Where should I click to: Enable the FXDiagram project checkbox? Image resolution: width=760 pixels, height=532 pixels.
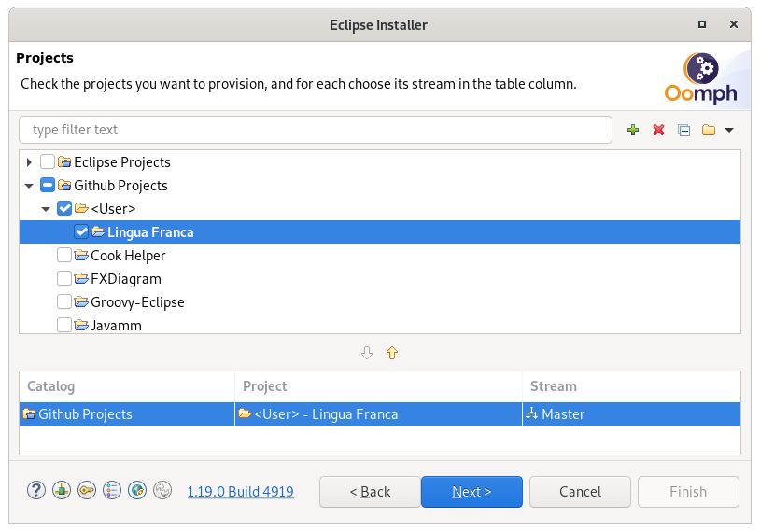pos(64,278)
